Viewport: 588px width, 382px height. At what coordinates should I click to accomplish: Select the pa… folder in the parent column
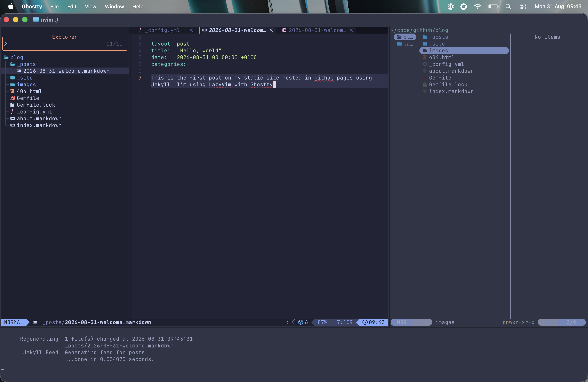click(405, 44)
